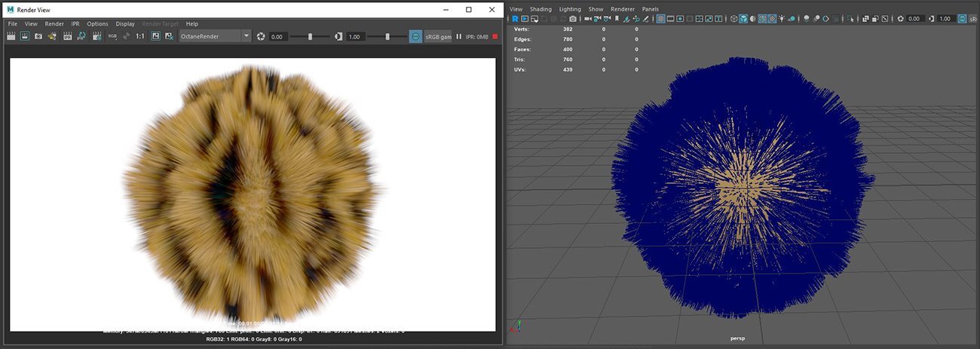The image size is (980, 349).
Task: Open the Render menu in Render View
Action: (54, 23)
